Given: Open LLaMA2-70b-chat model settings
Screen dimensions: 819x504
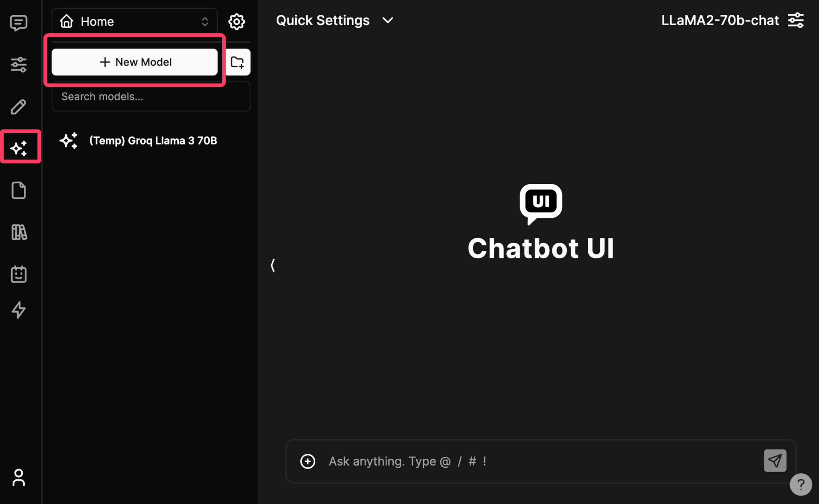Looking at the screenshot, I should click(796, 20).
